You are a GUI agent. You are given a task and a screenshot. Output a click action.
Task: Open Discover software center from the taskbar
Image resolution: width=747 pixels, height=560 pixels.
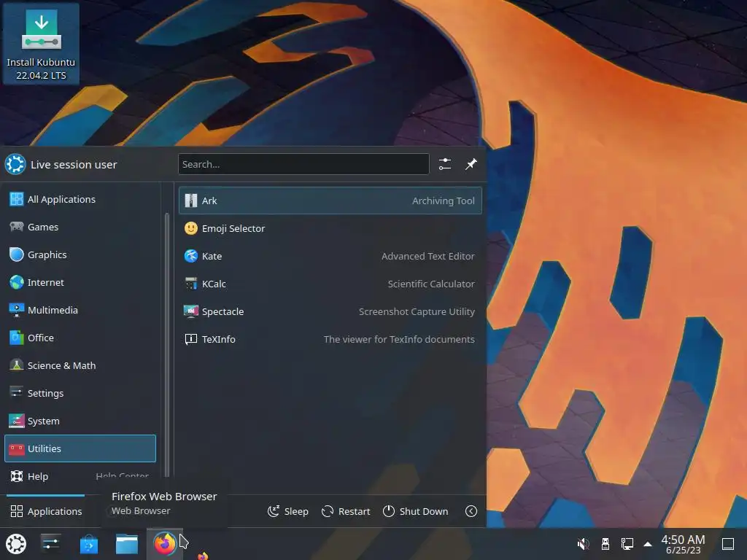[x=88, y=544]
